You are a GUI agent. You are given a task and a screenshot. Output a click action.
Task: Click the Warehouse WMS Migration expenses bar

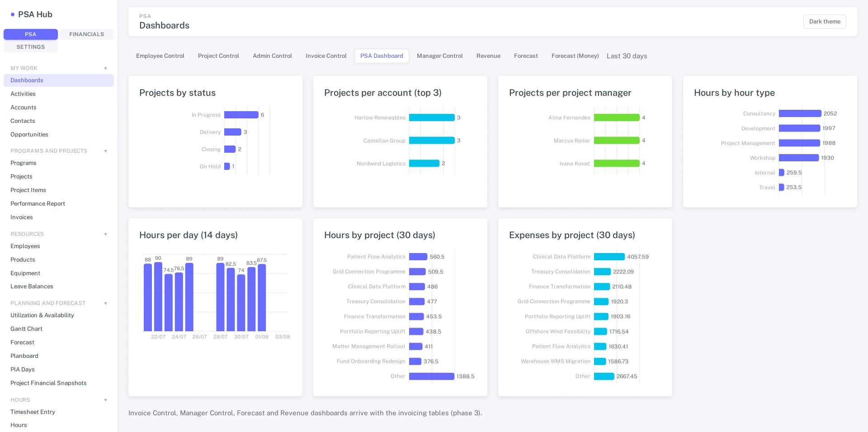tap(600, 362)
